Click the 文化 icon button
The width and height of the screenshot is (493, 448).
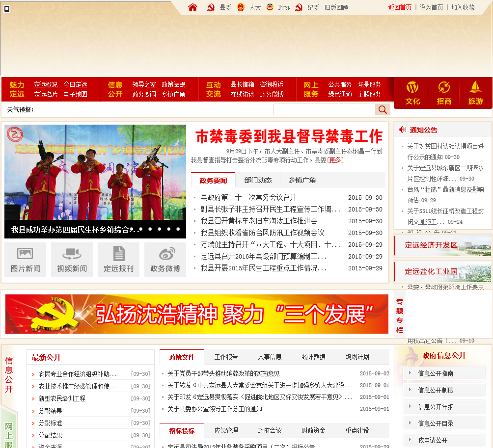pos(412,93)
